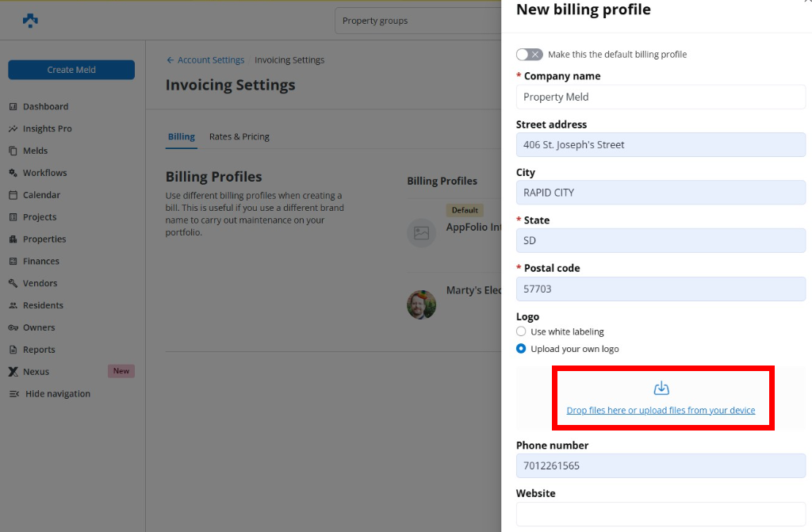Select the Billing tab
Screen dimensions: 812x532
pos(181,136)
